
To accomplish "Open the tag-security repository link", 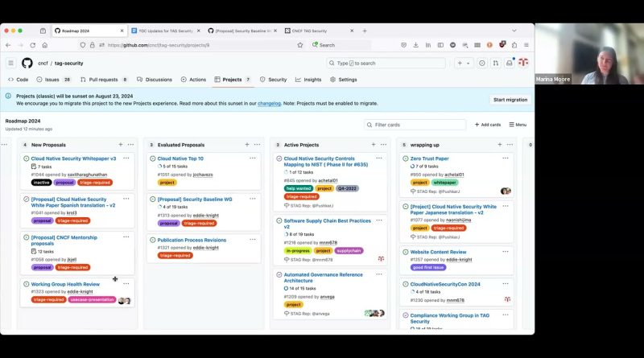I will [68, 64].
